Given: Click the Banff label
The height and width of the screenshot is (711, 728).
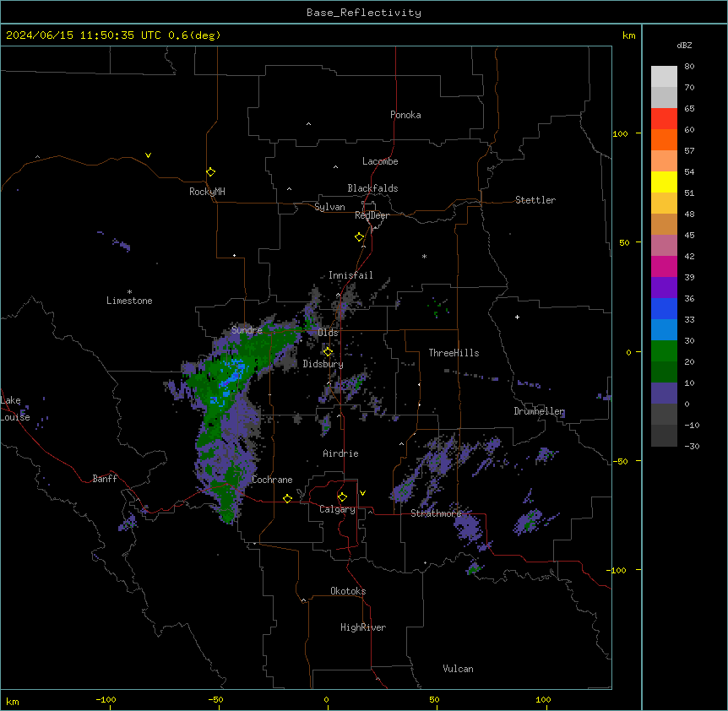Looking at the screenshot, I should 105,479.
